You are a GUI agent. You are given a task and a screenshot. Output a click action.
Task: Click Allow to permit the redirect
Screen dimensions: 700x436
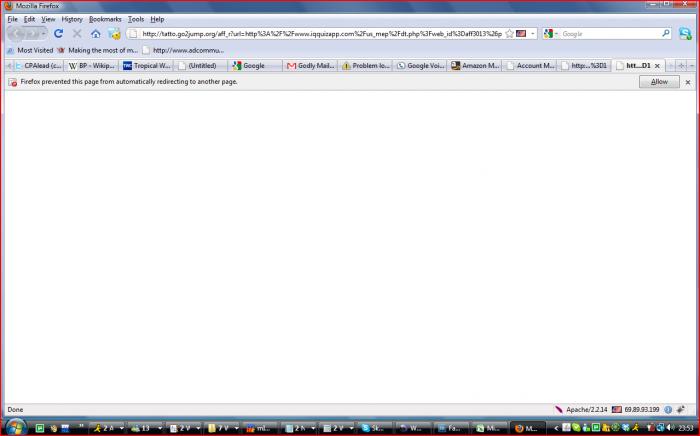tap(659, 82)
